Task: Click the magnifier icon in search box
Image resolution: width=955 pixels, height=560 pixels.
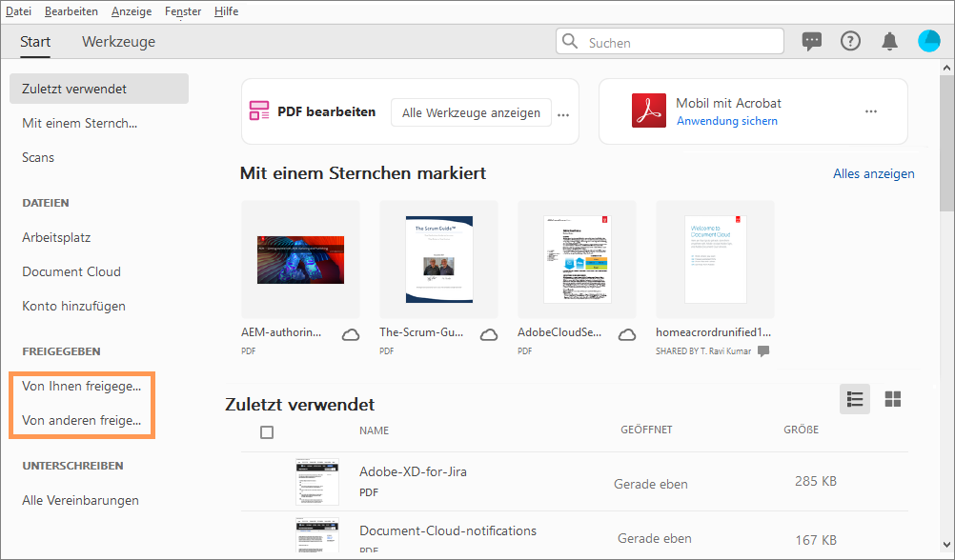Action: click(x=570, y=41)
